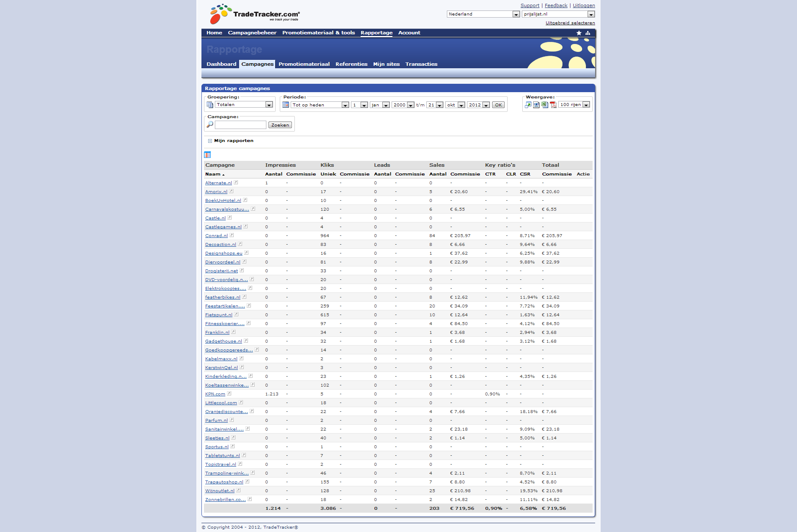Open info icon next to Alternate.nl

tap(236, 182)
